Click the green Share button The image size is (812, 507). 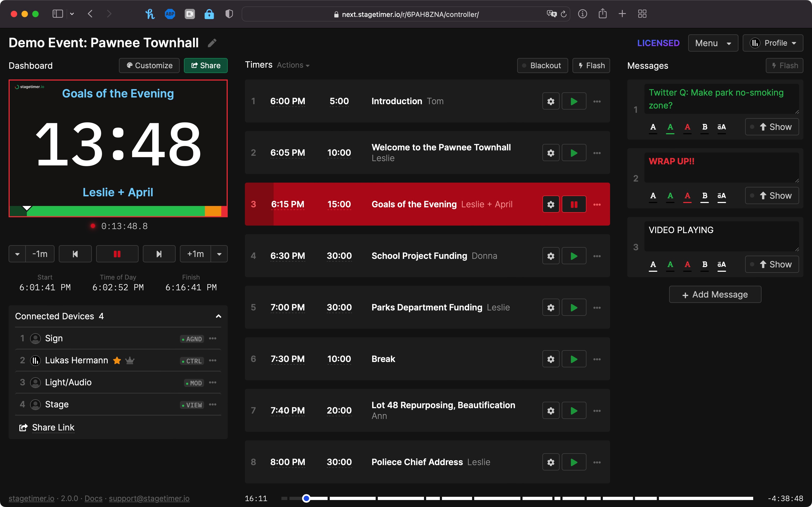[x=205, y=65]
